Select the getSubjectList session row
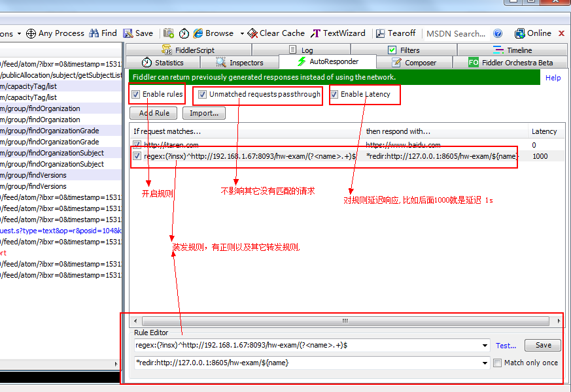The width and height of the screenshot is (571, 392). [x=60, y=75]
